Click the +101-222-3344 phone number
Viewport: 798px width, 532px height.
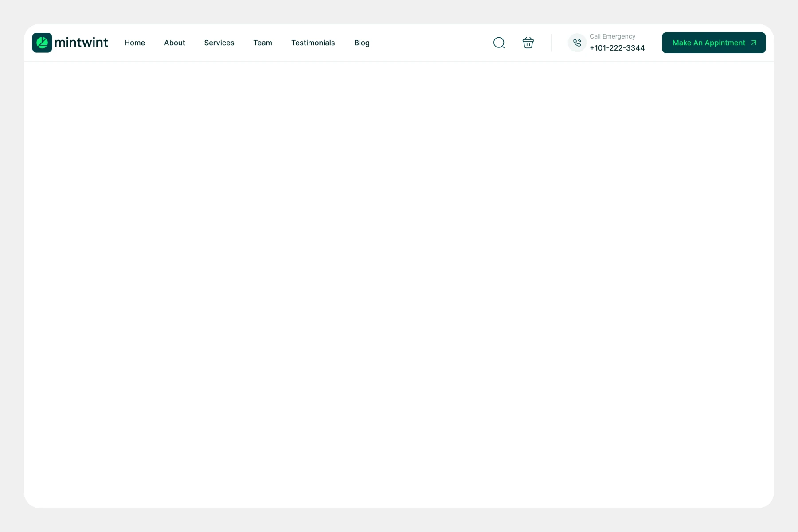pos(617,48)
